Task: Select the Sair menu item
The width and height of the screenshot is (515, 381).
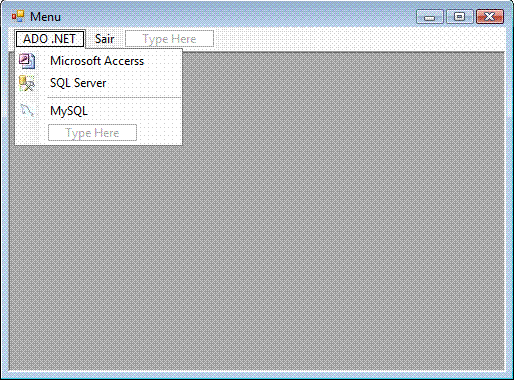Action: click(104, 39)
